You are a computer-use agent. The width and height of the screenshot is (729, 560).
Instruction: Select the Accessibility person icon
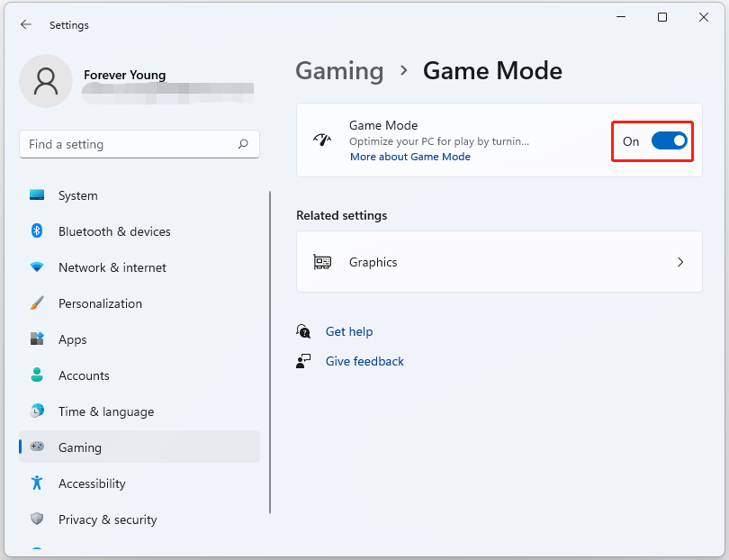37,483
